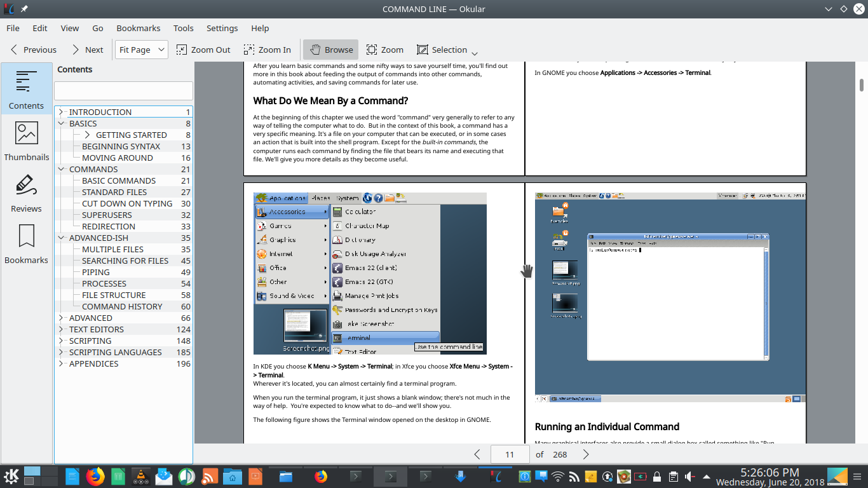This screenshot has width=868, height=488.
Task: Select BASIC COMMANDS in contents tree
Action: [x=119, y=180]
